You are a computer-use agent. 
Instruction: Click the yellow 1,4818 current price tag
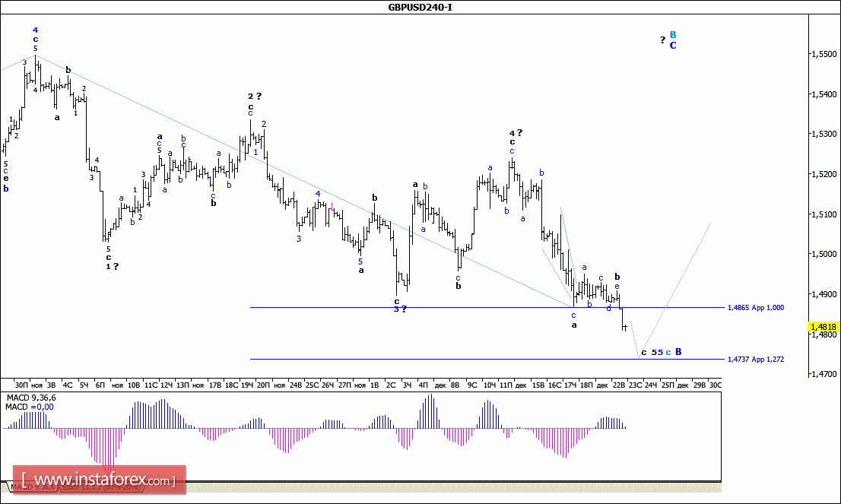pyautogui.click(x=824, y=327)
